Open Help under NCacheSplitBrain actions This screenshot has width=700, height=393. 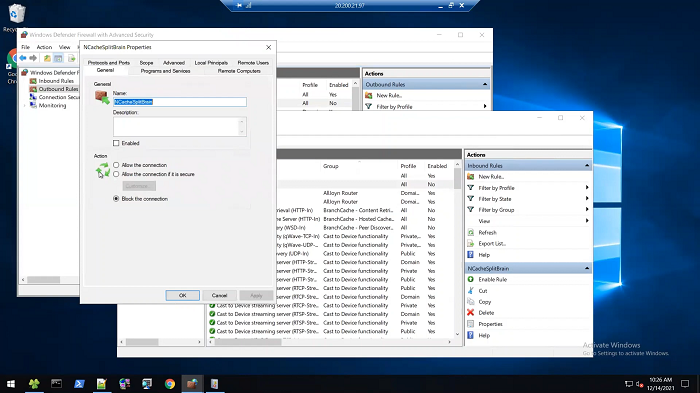click(x=484, y=335)
